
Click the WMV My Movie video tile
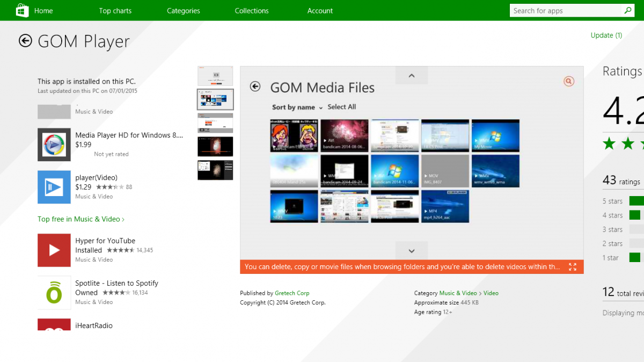495,135
